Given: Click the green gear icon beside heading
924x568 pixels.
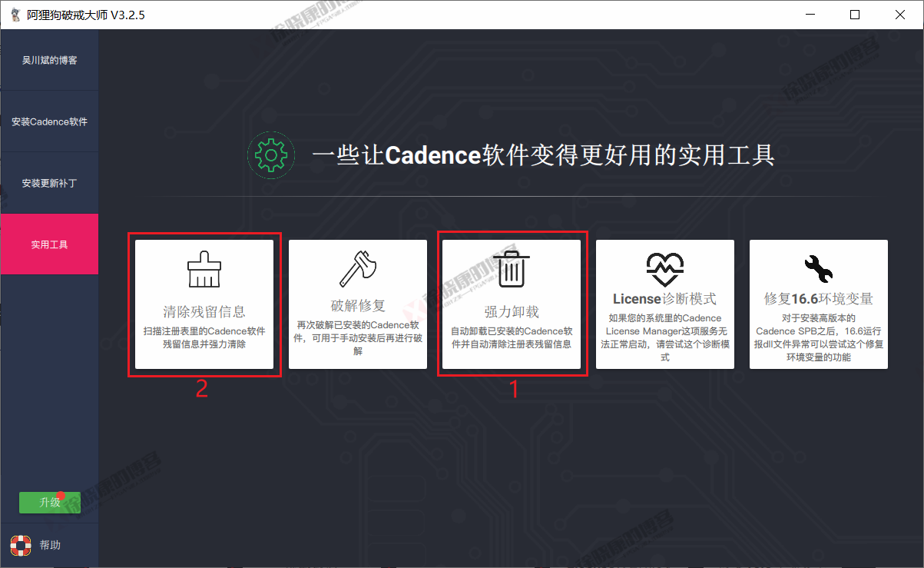Looking at the screenshot, I should coord(271,155).
